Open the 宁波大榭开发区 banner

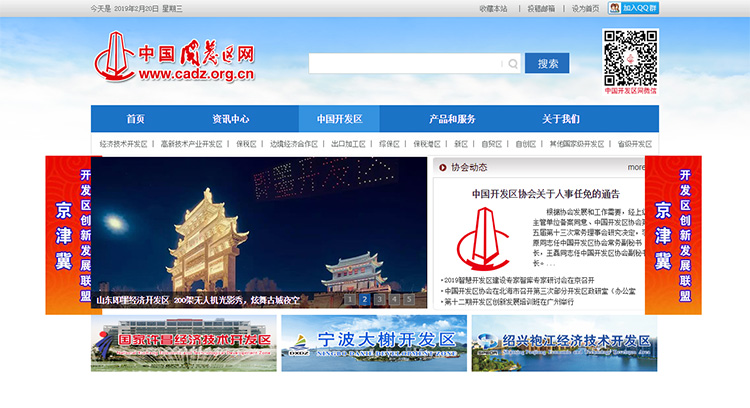click(374, 343)
